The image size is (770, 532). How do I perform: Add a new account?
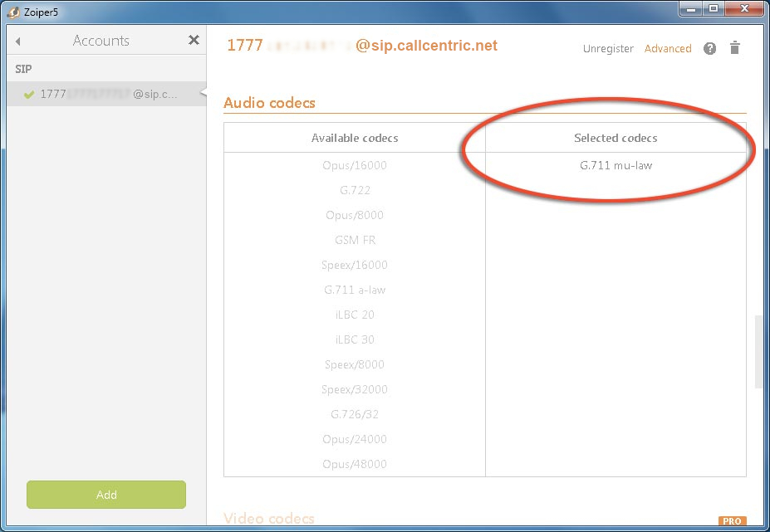tap(106, 495)
